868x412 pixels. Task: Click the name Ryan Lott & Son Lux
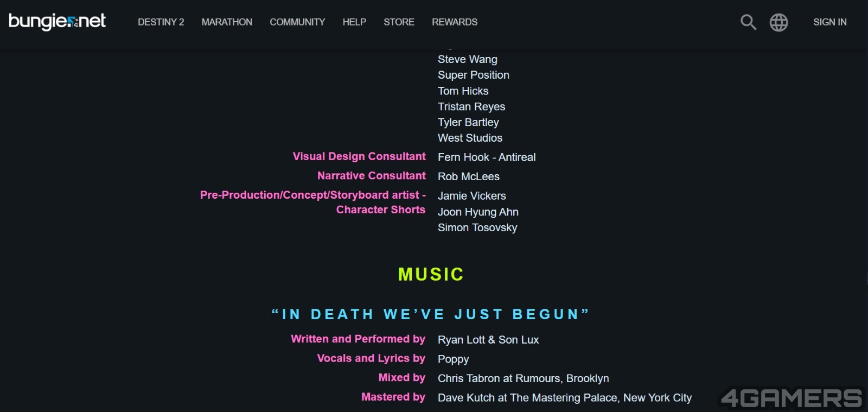coord(488,340)
